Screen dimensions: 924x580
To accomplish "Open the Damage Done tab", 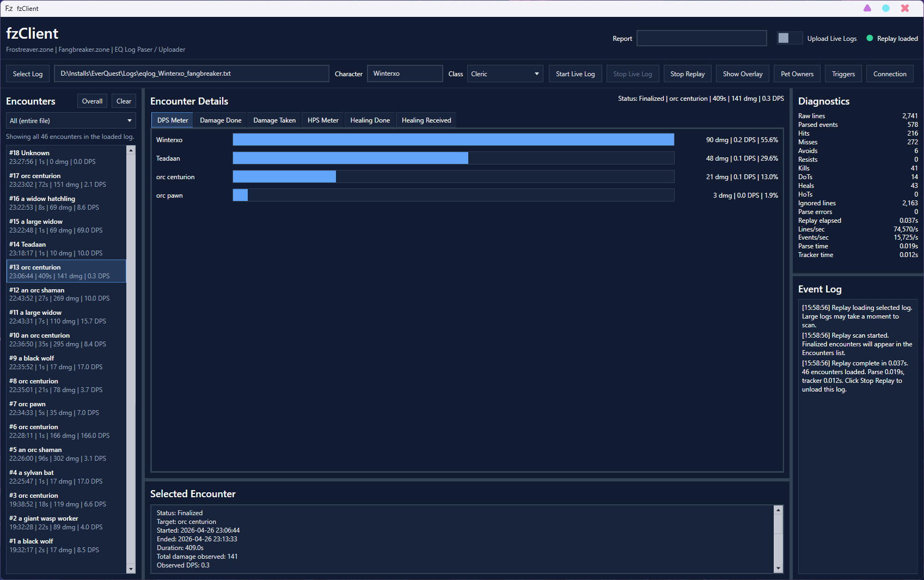I will tap(221, 120).
